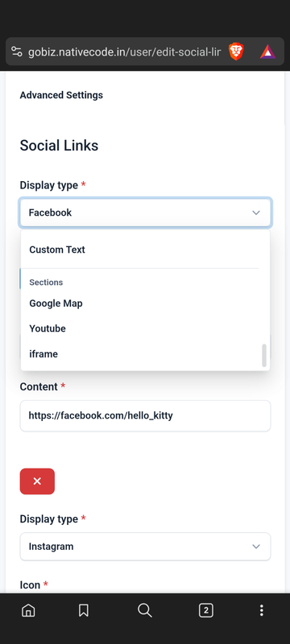Image resolution: width=290 pixels, height=644 pixels.
Task: Collapse the Facebook display type dropdown
Action: click(x=146, y=213)
